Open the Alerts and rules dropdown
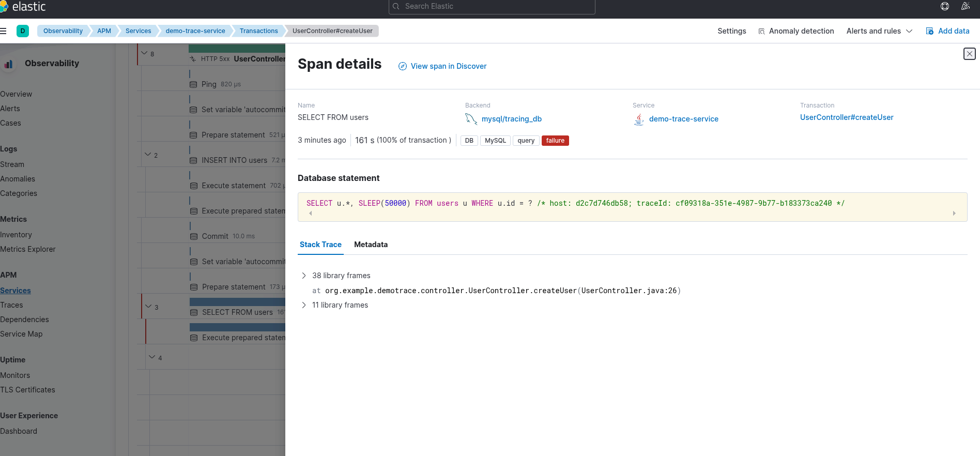Screen dimensions: 980x456 coord(879,31)
